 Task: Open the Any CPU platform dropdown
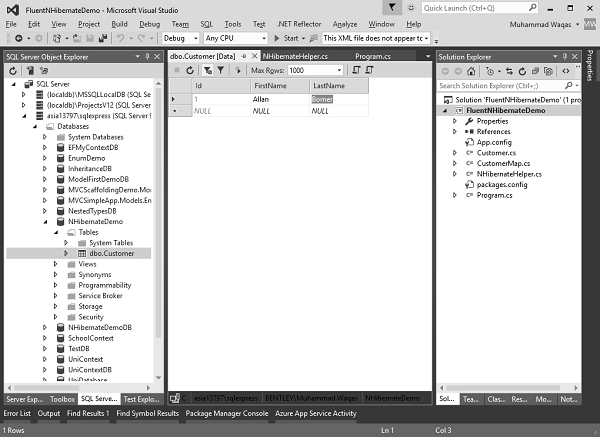coord(264,38)
